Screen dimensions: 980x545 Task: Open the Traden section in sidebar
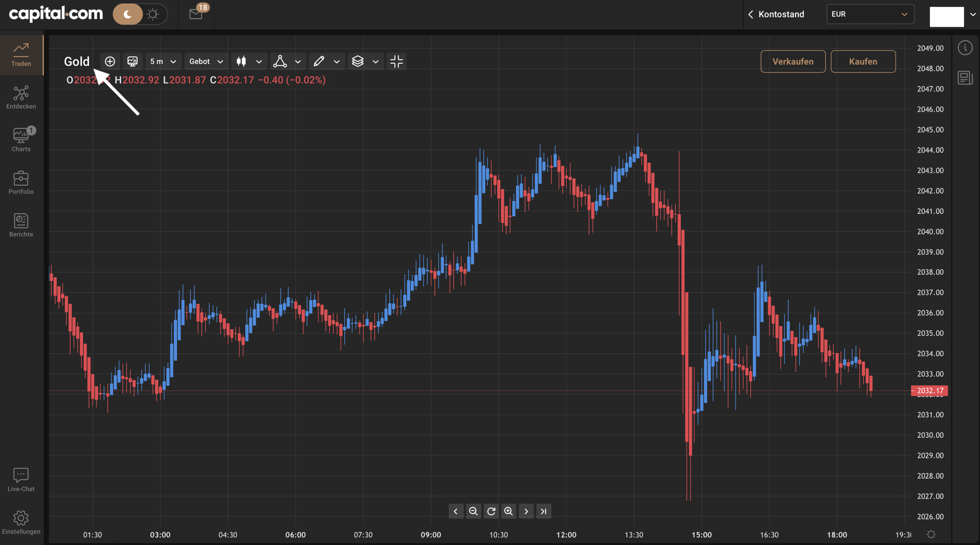(x=21, y=55)
